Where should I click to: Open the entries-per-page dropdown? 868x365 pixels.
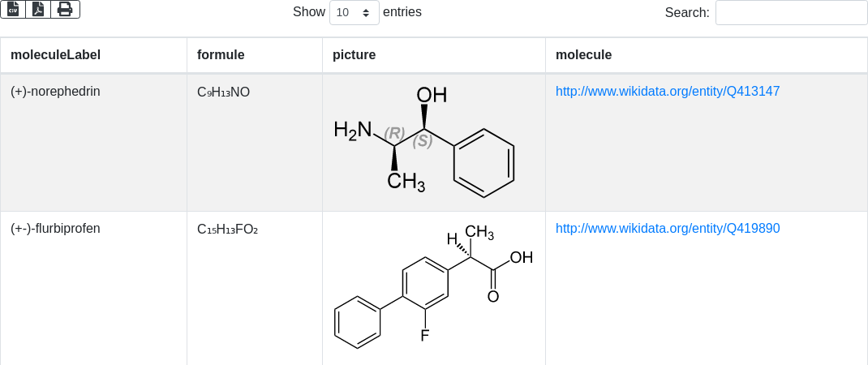click(354, 12)
